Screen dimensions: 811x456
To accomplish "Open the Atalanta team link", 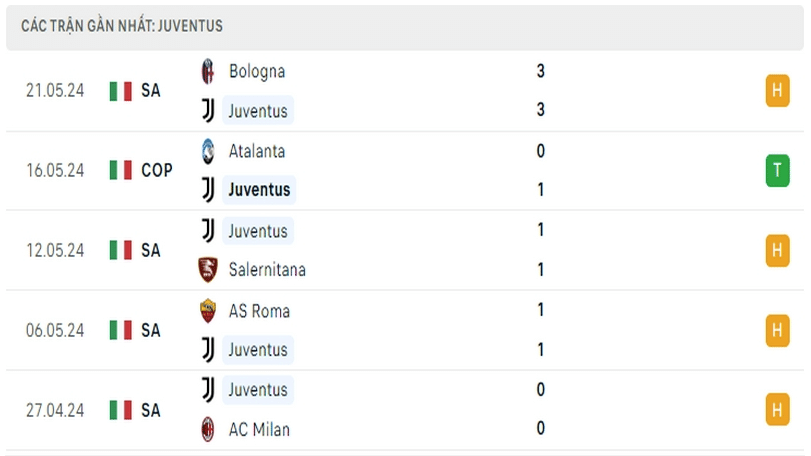I will [x=257, y=151].
